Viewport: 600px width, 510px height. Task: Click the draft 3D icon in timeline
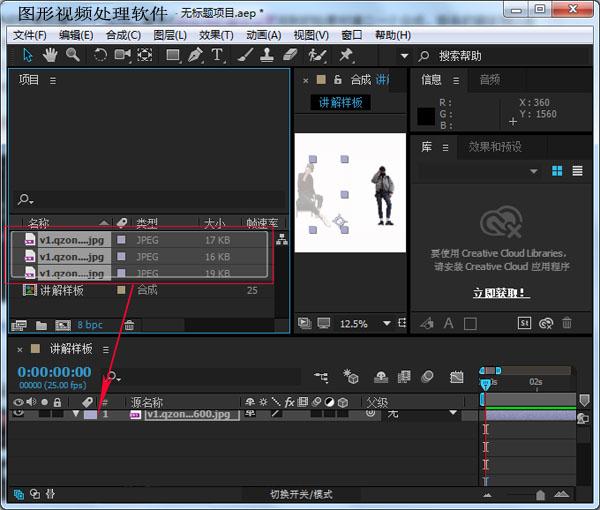[x=351, y=376]
